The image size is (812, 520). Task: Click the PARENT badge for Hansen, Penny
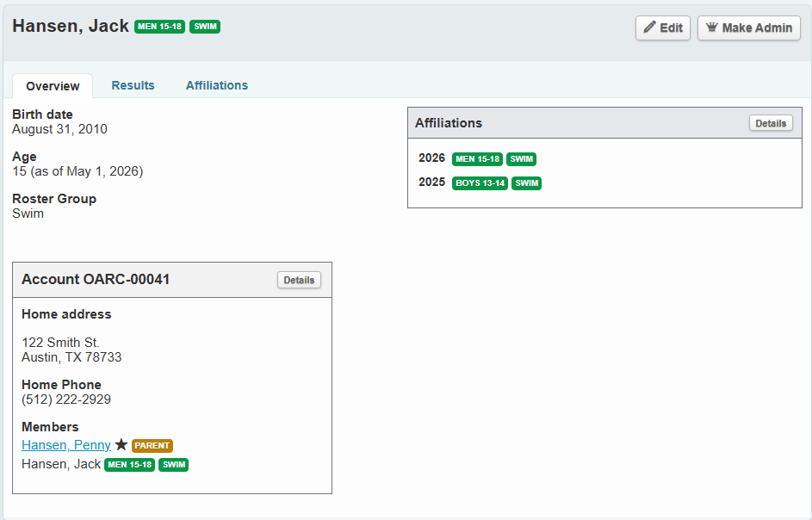(x=152, y=445)
